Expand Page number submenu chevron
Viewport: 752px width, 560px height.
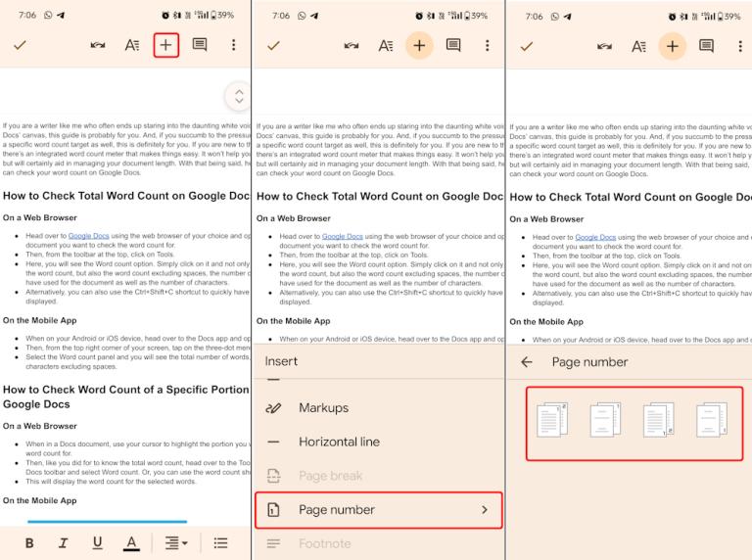tap(484, 510)
